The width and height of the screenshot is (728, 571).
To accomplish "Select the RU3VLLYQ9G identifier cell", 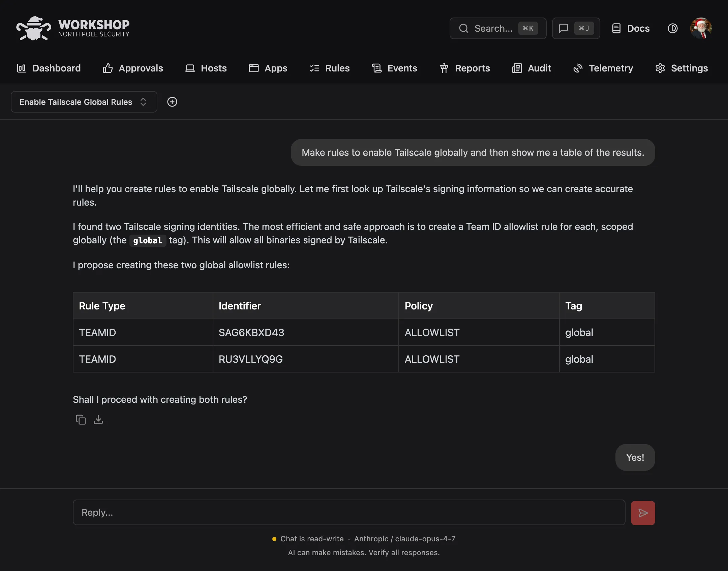I will (x=306, y=359).
